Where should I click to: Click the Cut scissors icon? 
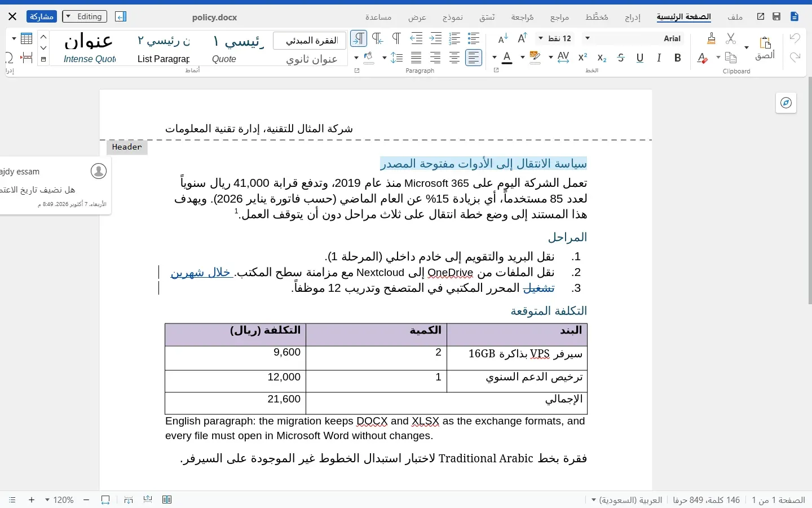click(x=731, y=38)
